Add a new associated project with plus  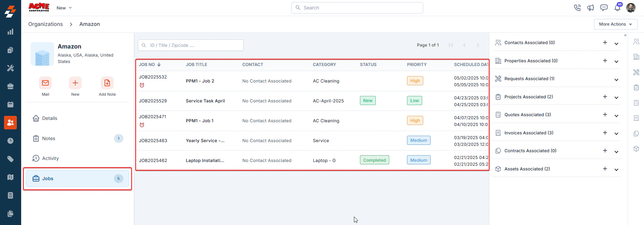[605, 97]
